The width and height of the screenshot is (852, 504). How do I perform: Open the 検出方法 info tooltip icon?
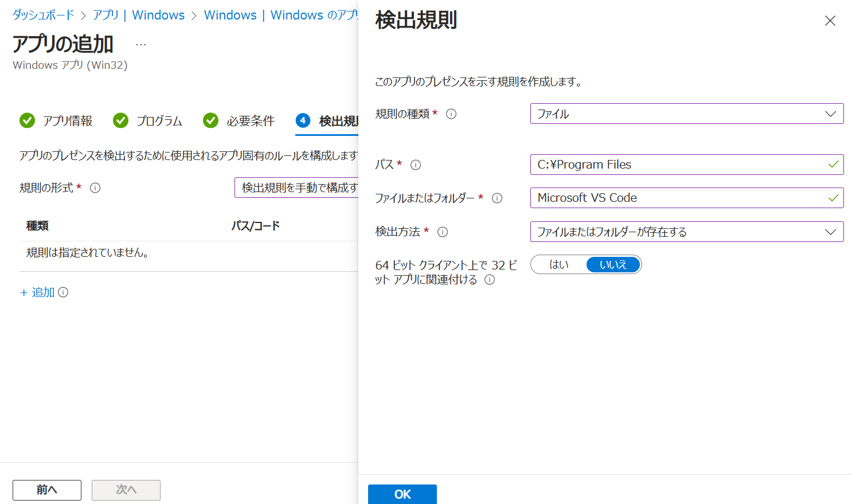tap(442, 232)
